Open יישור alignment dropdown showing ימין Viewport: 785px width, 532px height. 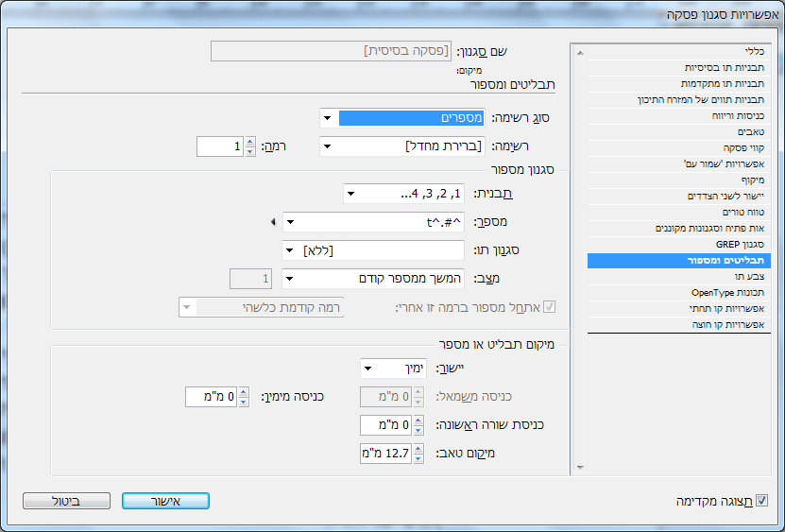point(393,369)
